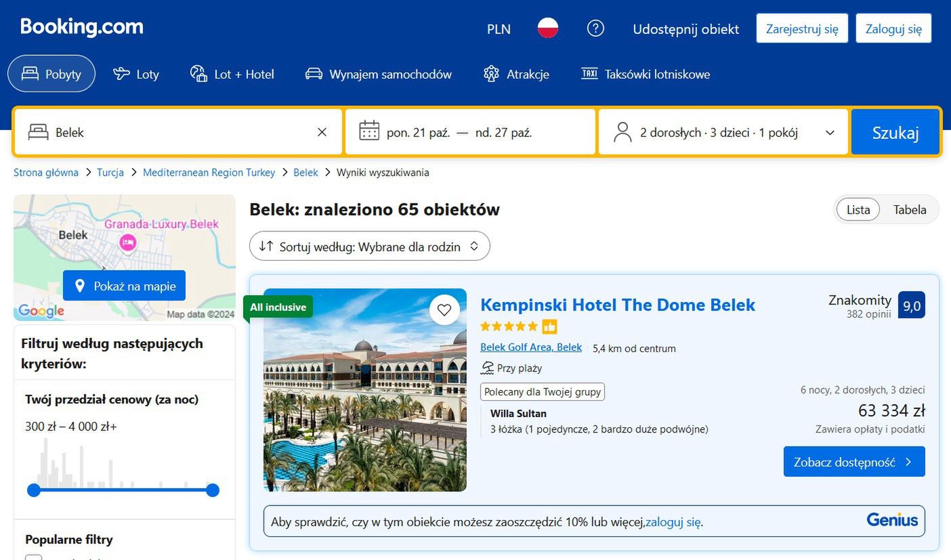Screen dimensions: 951x560
Task: Switch results view to Tabela
Action: [909, 210]
